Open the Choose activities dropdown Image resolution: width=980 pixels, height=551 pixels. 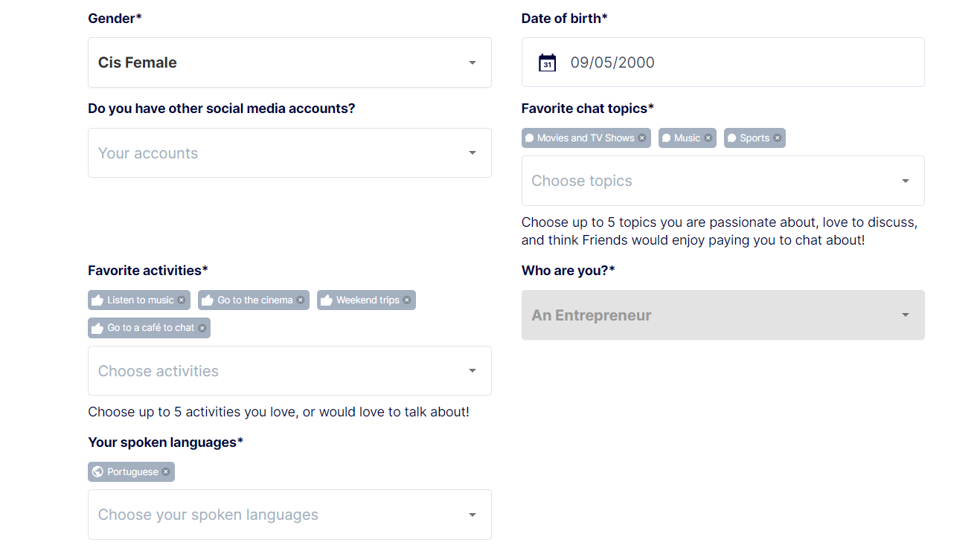[289, 371]
